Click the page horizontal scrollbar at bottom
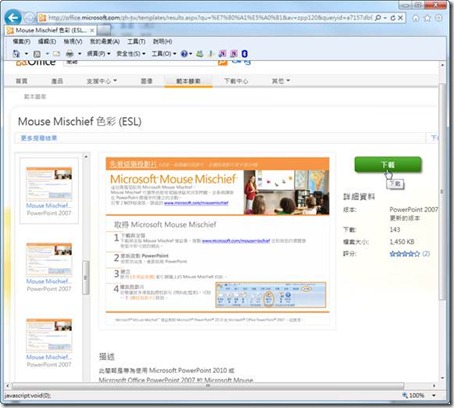The image size is (454, 408). [208, 386]
